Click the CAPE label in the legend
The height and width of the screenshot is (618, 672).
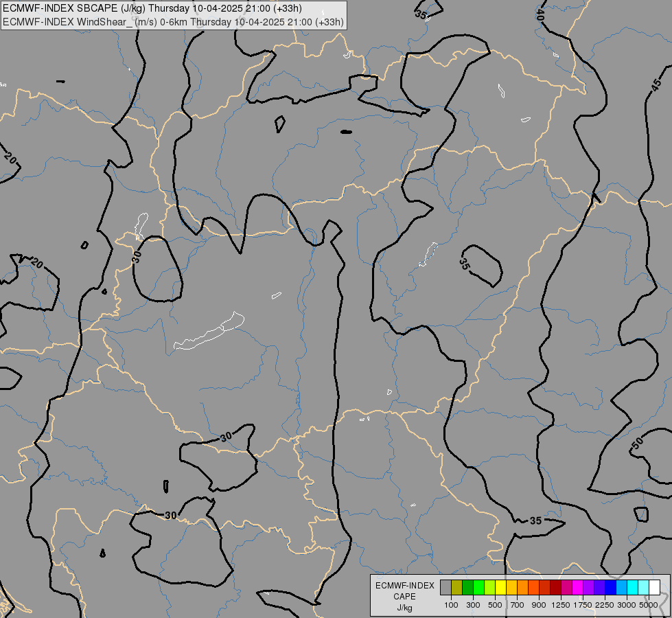pyautogui.click(x=404, y=597)
